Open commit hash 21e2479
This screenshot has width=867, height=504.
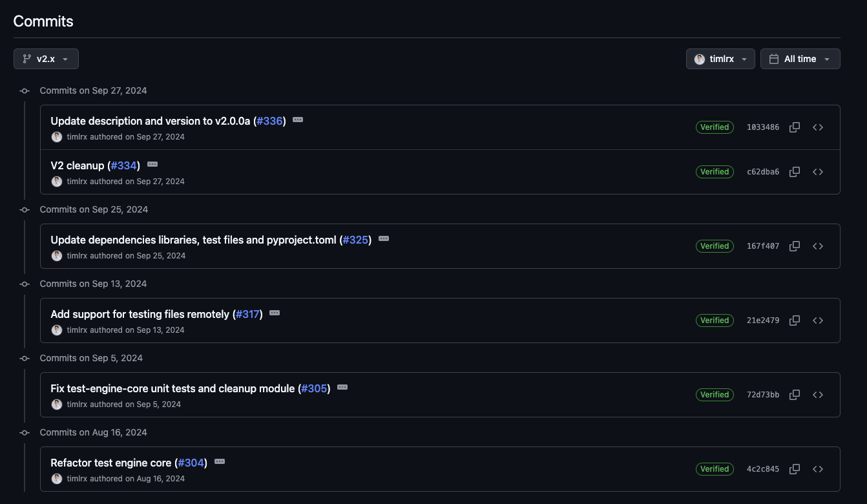click(x=763, y=320)
